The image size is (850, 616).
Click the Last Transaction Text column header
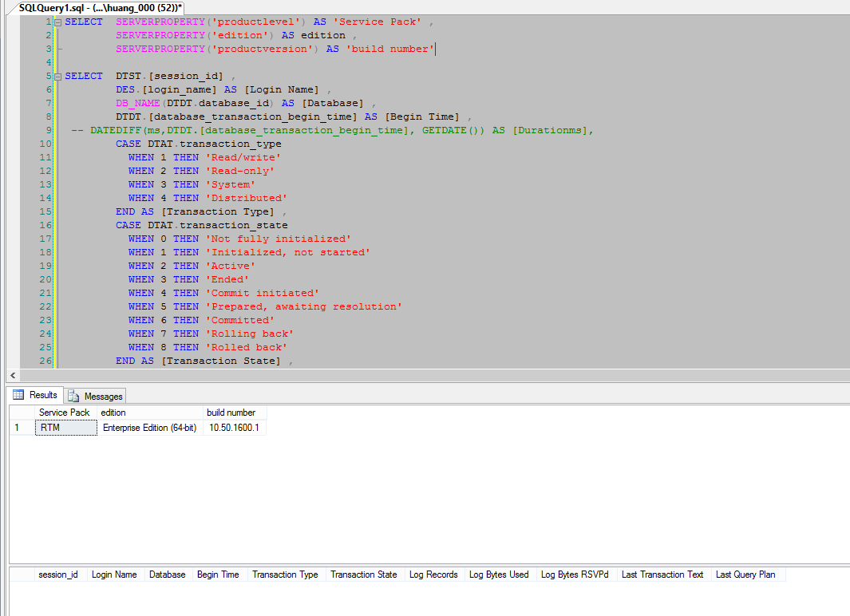[662, 575]
